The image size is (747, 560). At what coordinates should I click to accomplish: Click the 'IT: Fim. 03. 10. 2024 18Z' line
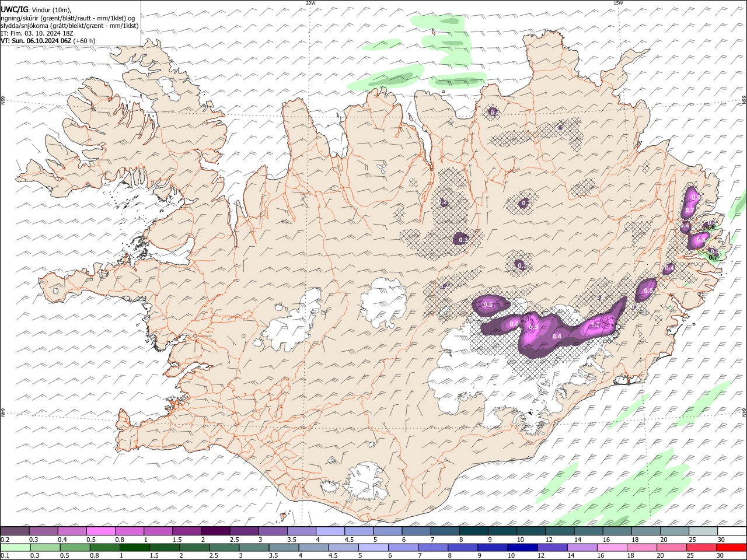tap(36, 33)
